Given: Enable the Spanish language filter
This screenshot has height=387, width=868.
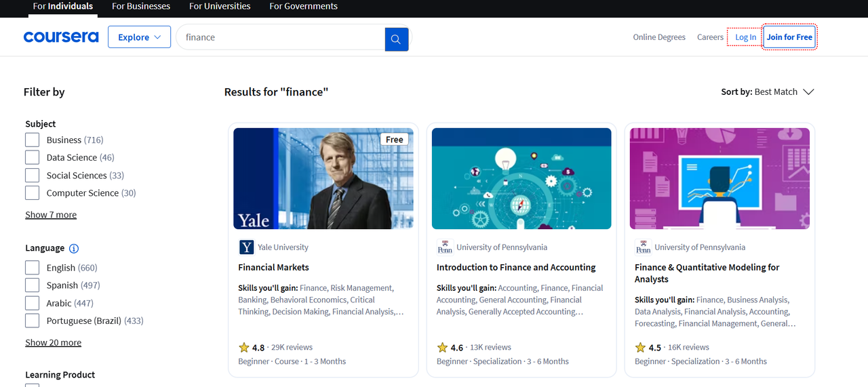Looking at the screenshot, I should click(33, 285).
